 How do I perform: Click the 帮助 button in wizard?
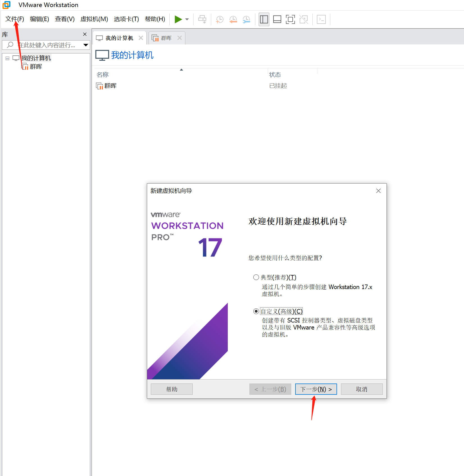[x=172, y=389]
